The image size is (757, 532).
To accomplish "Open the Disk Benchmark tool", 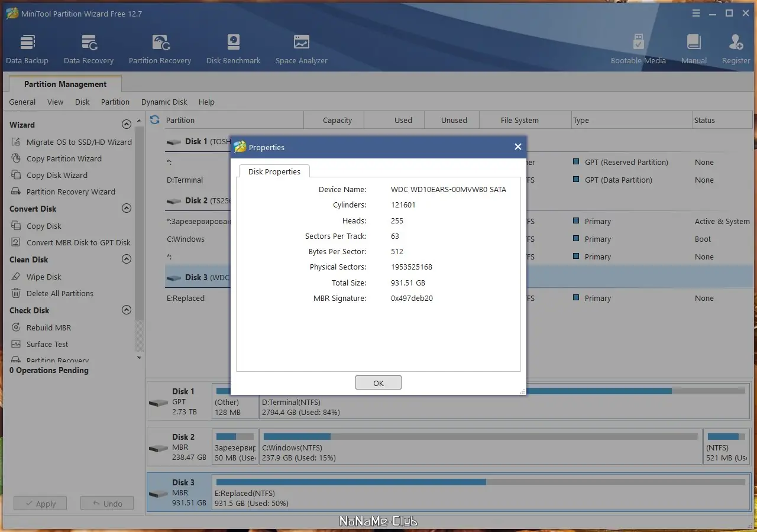I will point(234,50).
